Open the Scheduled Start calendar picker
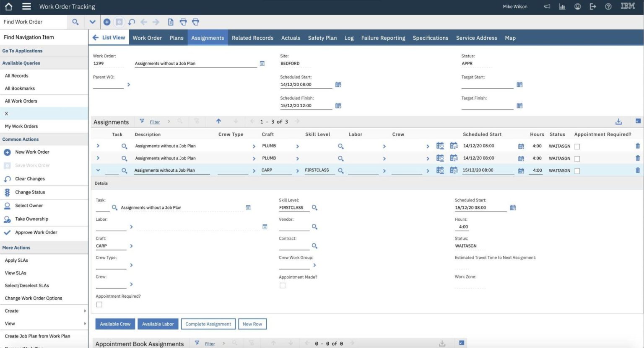 (338, 84)
